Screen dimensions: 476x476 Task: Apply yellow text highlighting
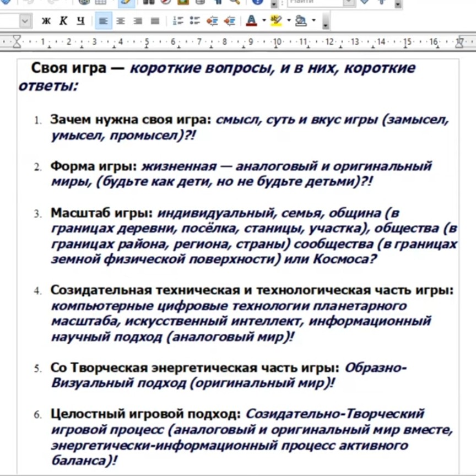(x=276, y=20)
